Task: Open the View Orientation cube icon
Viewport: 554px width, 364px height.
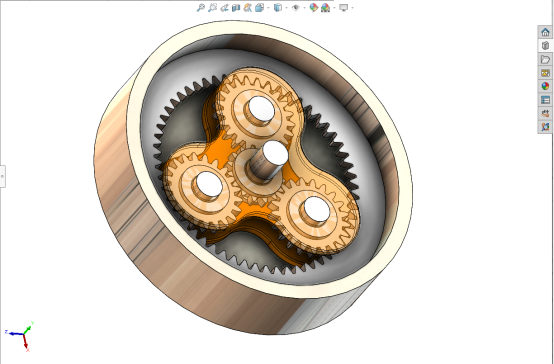Action: [260, 8]
